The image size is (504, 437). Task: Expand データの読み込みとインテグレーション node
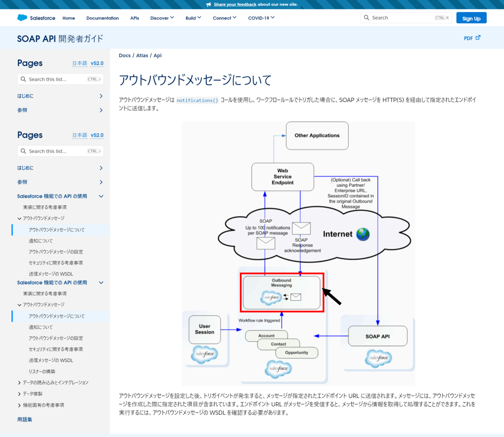tap(19, 383)
